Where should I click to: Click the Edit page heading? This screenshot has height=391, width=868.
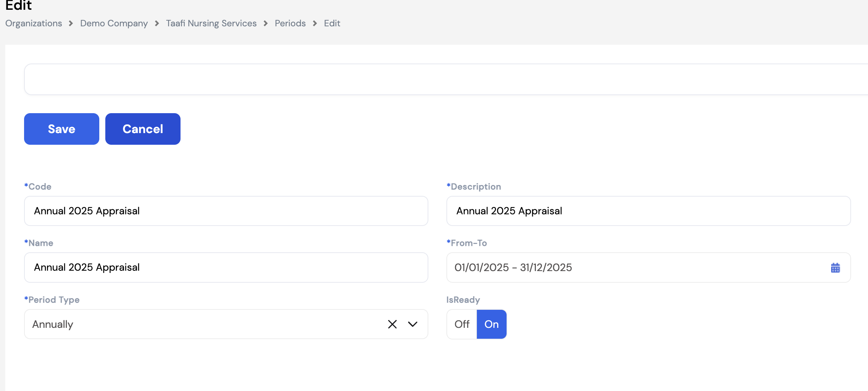(x=18, y=5)
